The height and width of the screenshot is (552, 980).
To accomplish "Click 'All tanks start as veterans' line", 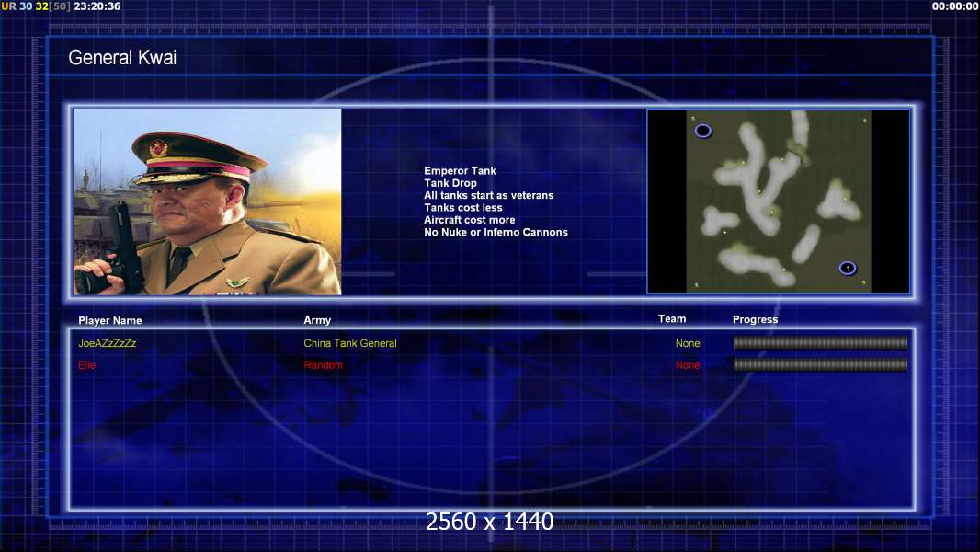I will (x=489, y=195).
